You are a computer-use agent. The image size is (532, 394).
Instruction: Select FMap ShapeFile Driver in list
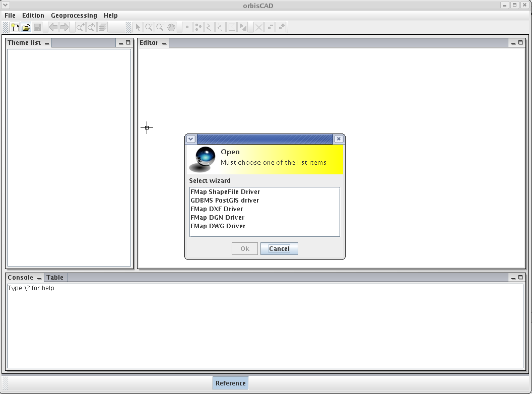pos(225,192)
